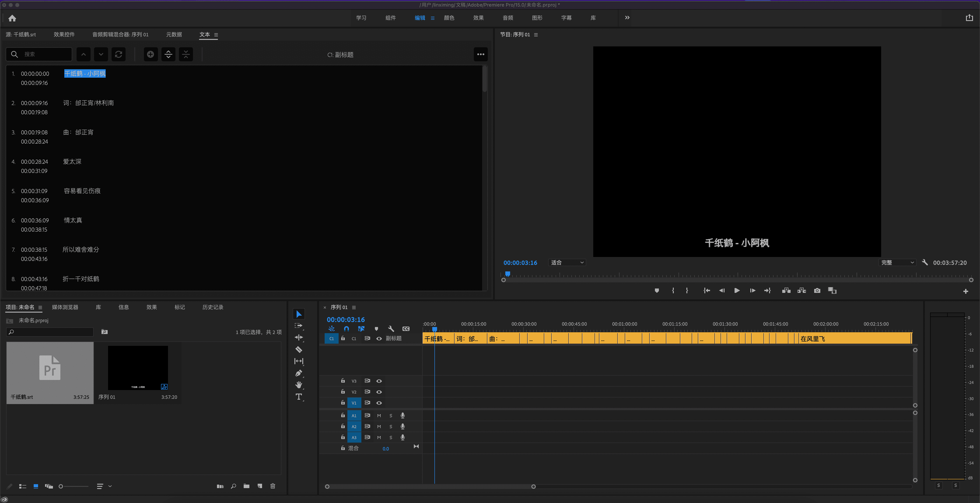Click the Export Frame camera icon

click(x=817, y=290)
